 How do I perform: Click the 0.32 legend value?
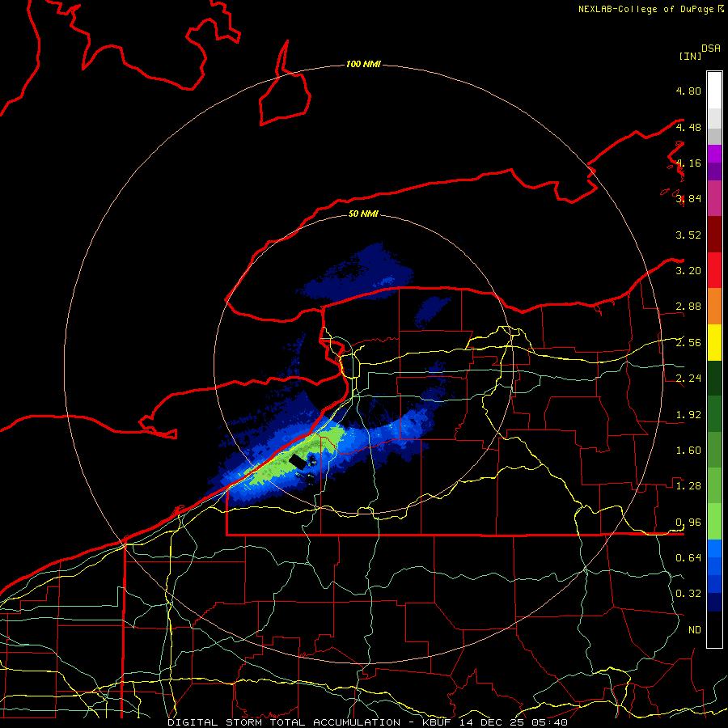pyautogui.click(x=688, y=594)
